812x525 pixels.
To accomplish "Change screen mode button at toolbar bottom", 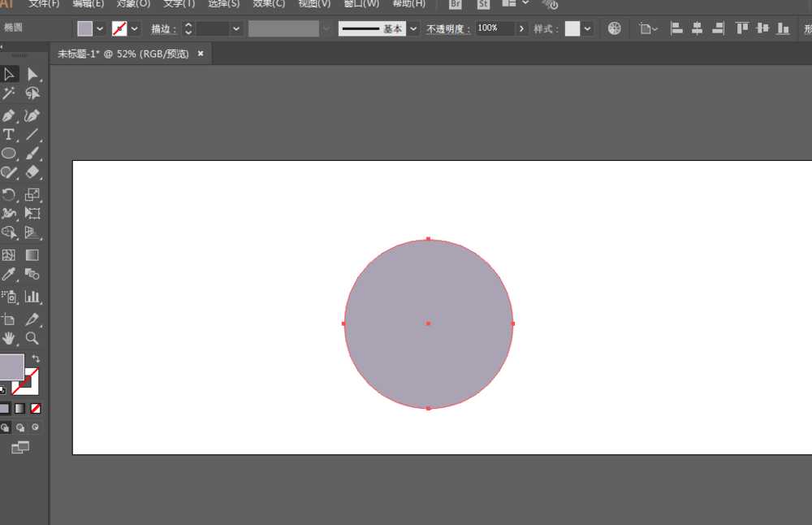I will point(20,447).
